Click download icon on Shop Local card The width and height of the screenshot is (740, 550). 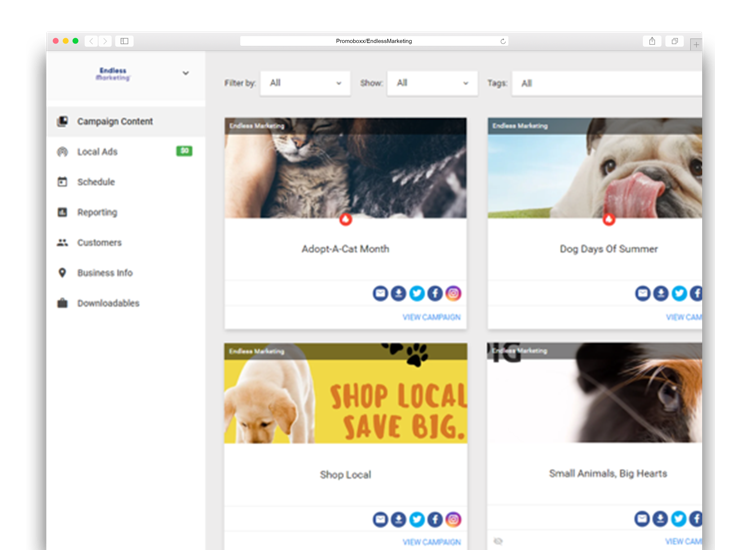[398, 519]
